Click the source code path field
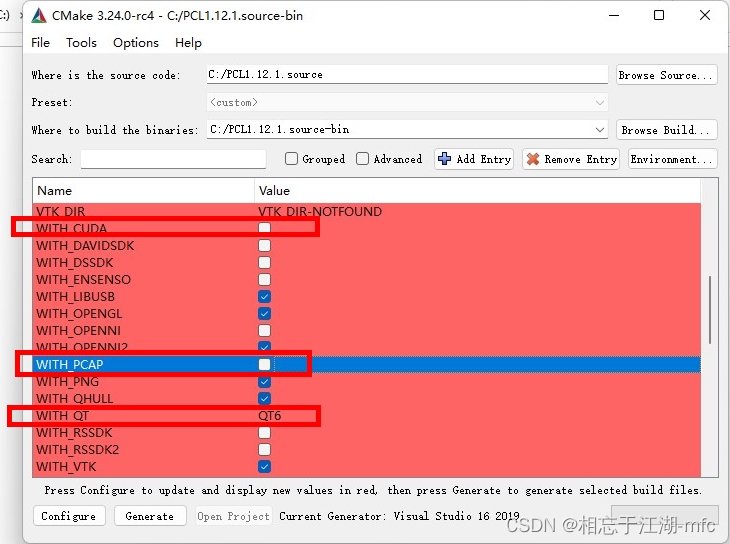Image resolution: width=730 pixels, height=544 pixels. coord(407,75)
